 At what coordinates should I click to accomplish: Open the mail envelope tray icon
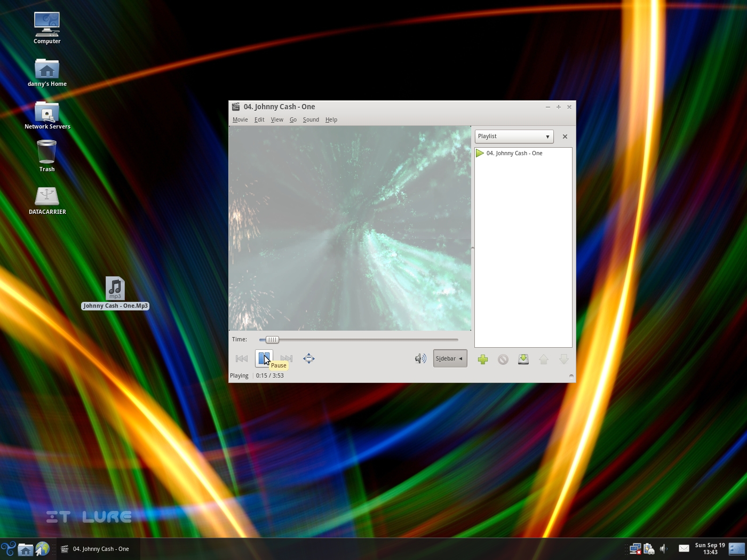[x=684, y=548]
